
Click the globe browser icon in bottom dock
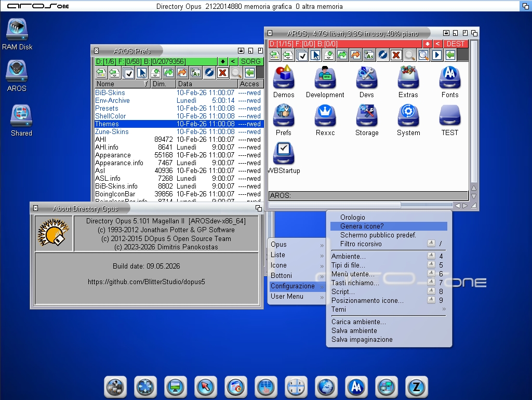326,387
